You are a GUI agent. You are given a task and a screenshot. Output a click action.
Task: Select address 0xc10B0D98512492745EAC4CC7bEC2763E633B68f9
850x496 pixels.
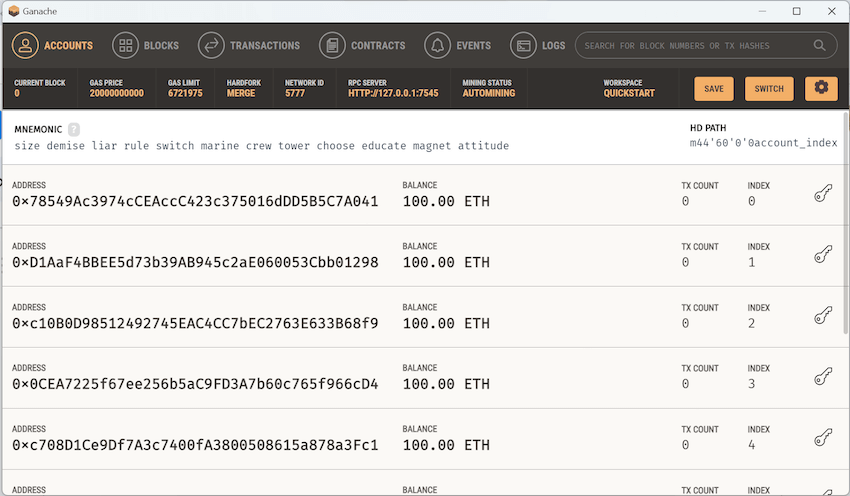(195, 323)
